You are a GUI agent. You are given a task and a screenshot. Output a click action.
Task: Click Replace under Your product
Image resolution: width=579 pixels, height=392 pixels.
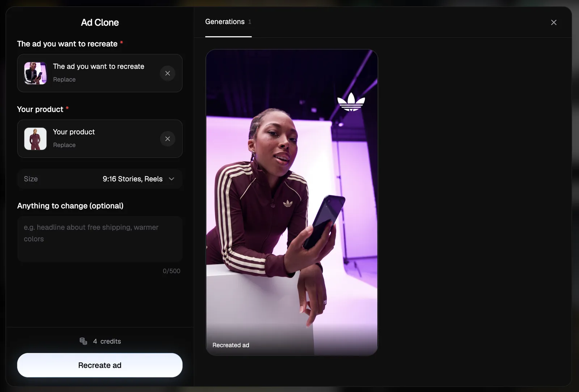tap(64, 145)
